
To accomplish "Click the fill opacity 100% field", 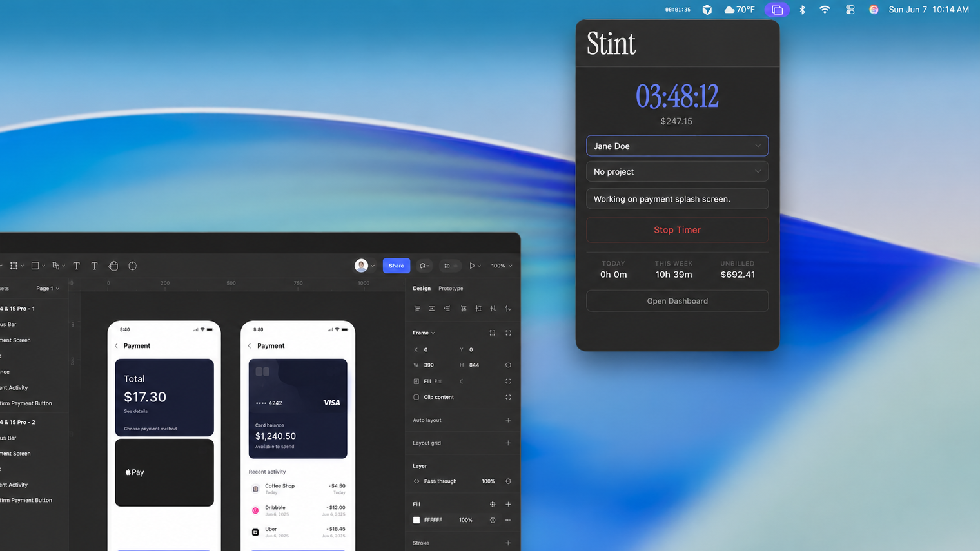I will (465, 520).
